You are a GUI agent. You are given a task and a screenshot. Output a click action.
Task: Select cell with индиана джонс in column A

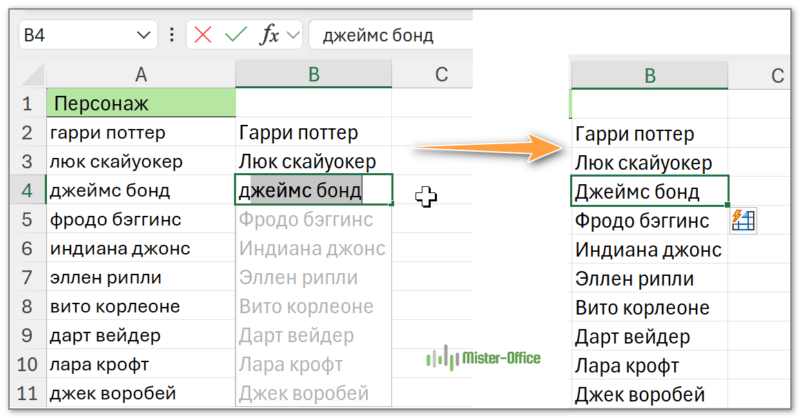click(x=140, y=248)
